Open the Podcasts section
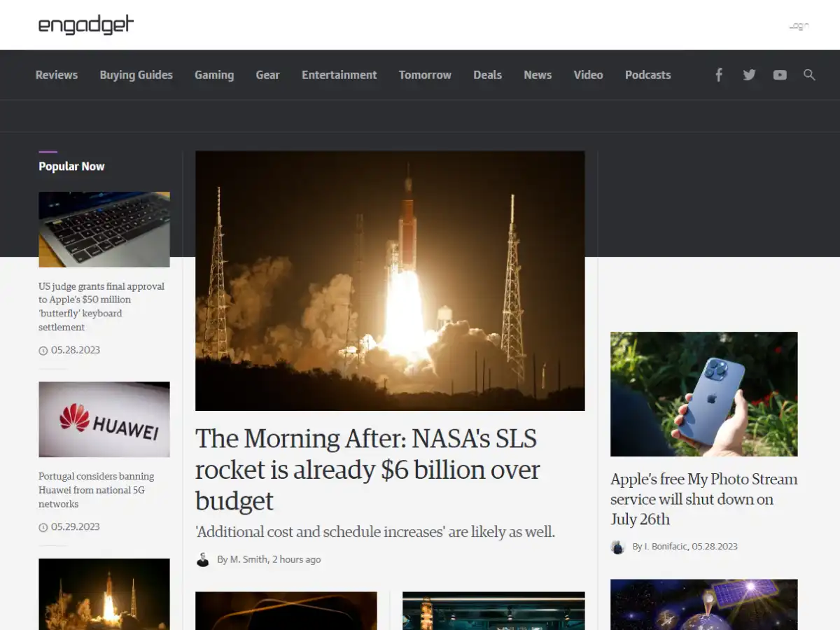 [647, 75]
